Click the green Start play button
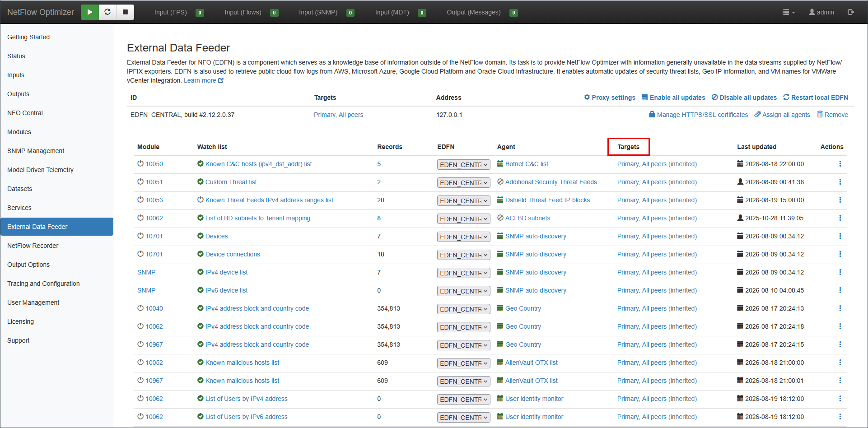Screen dimensions: 868x428 [90, 12]
